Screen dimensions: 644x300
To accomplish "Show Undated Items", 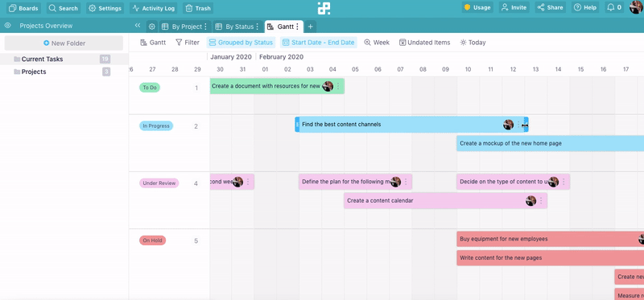I will click(x=425, y=43).
